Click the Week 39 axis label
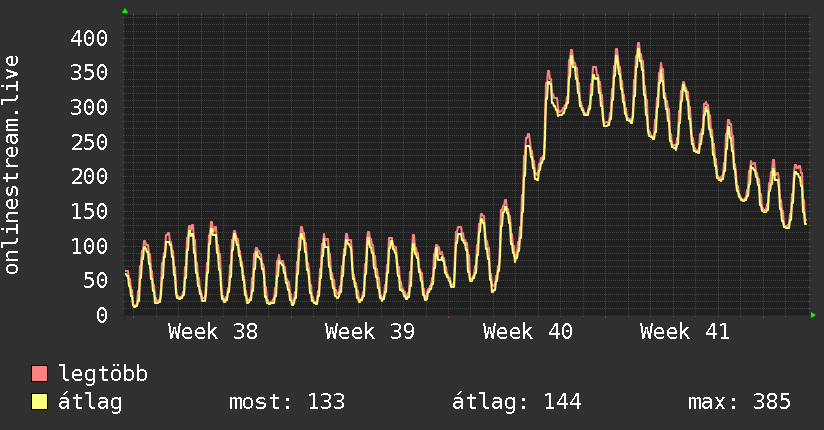824x430 pixels. click(370, 332)
